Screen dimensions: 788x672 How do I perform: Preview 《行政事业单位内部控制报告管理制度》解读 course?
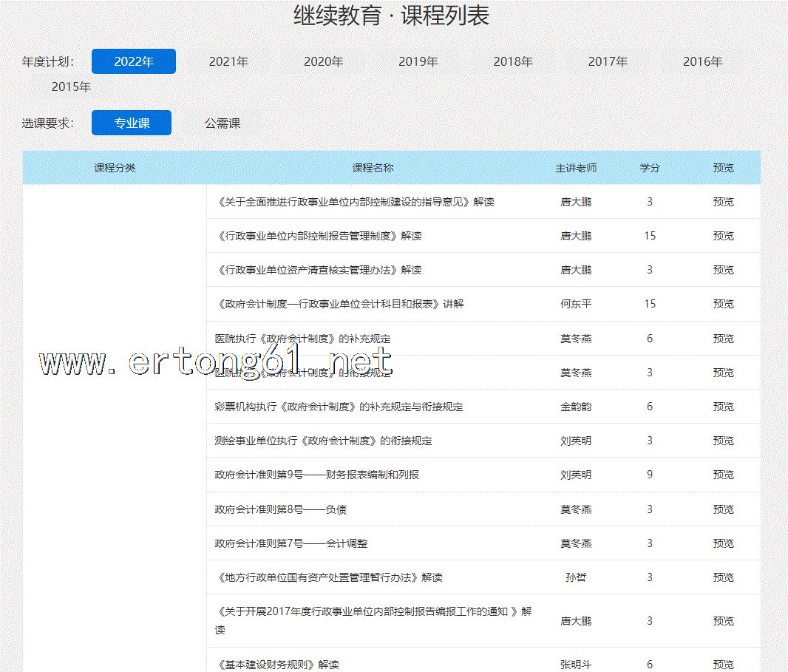(723, 236)
